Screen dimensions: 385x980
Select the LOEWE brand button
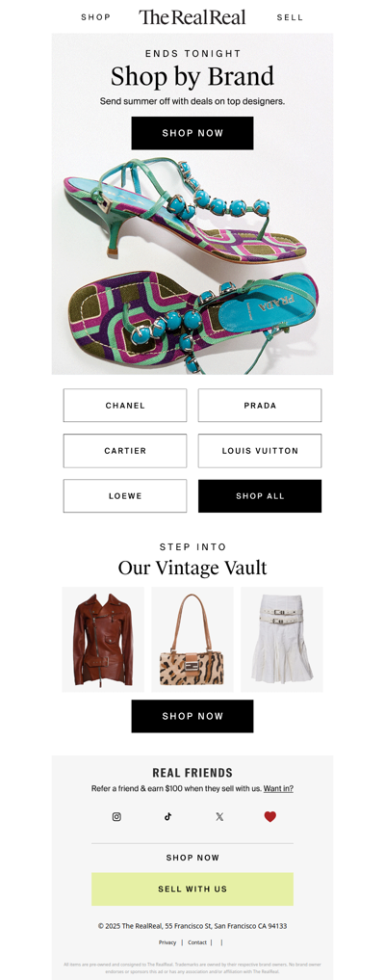[x=125, y=495]
